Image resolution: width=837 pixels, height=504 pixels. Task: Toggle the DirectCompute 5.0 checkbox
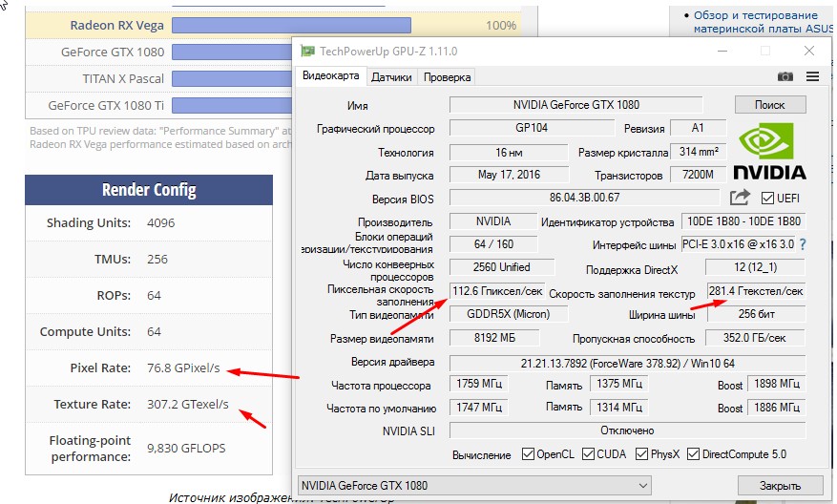(693, 454)
